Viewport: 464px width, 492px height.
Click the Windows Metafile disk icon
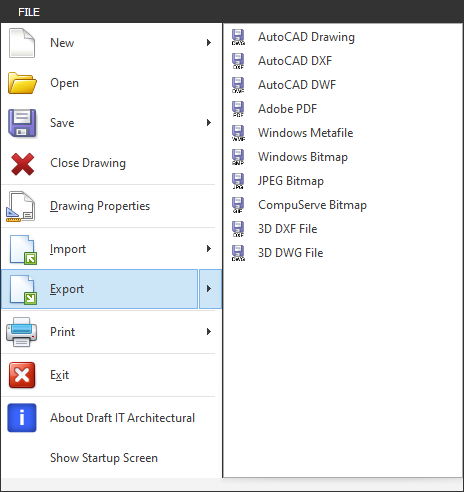238,133
